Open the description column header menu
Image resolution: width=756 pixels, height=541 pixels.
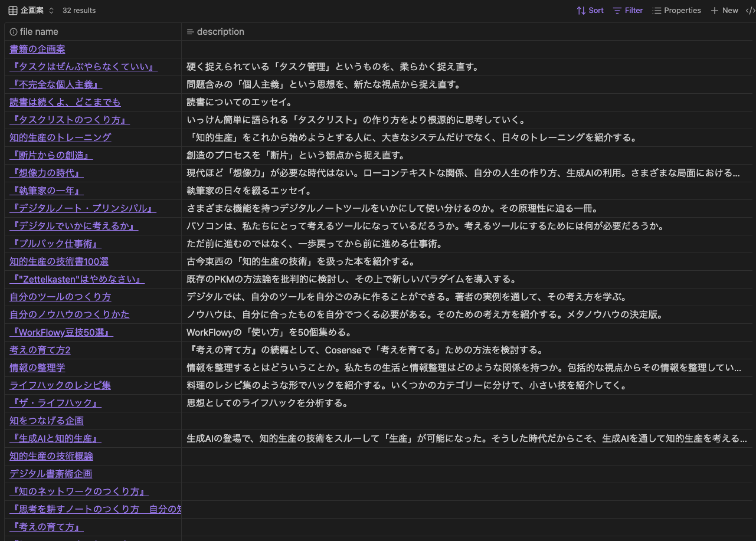pyautogui.click(x=221, y=31)
